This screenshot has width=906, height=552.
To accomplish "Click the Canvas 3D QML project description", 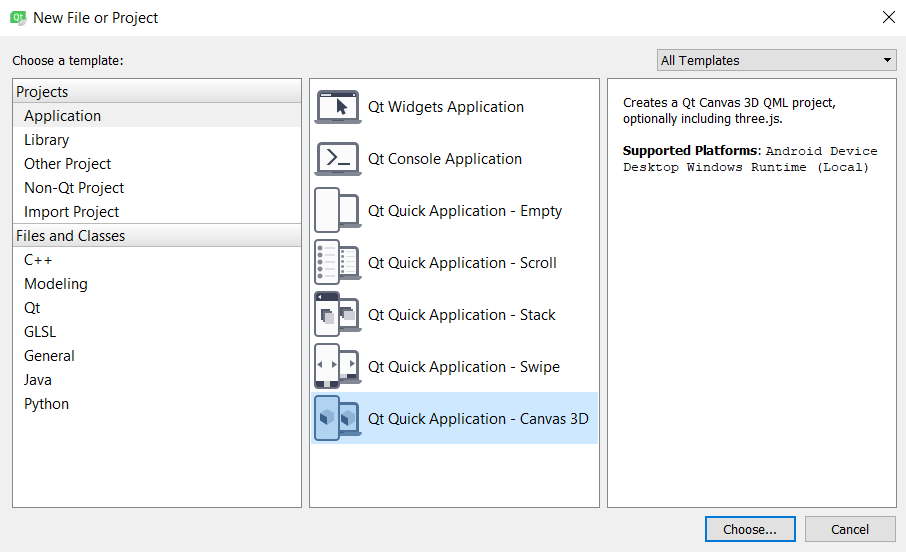I will 729,110.
